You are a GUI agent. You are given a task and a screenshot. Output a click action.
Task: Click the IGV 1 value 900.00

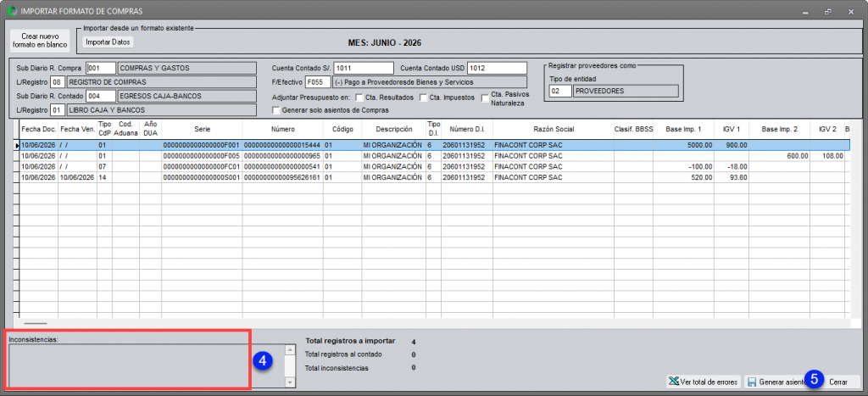pyautogui.click(x=732, y=145)
